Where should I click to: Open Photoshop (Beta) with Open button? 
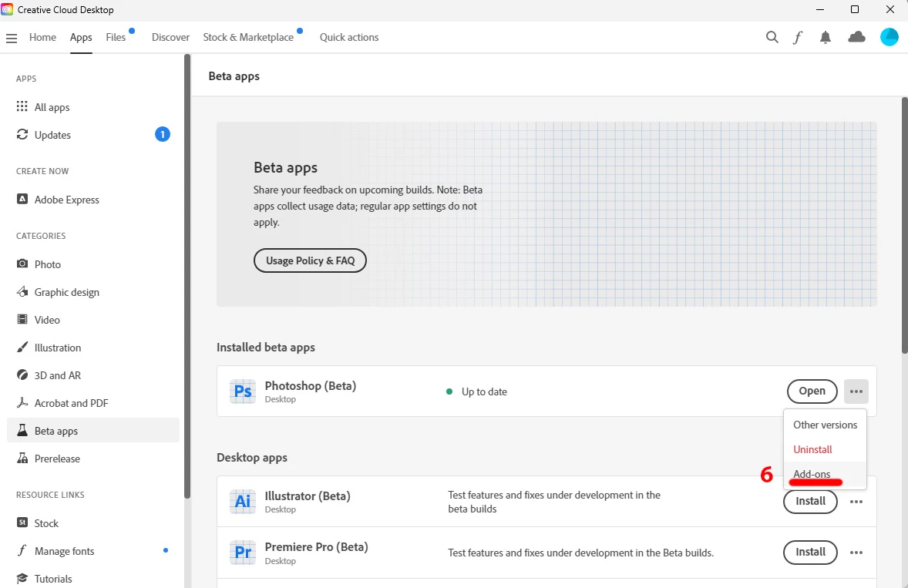812,391
